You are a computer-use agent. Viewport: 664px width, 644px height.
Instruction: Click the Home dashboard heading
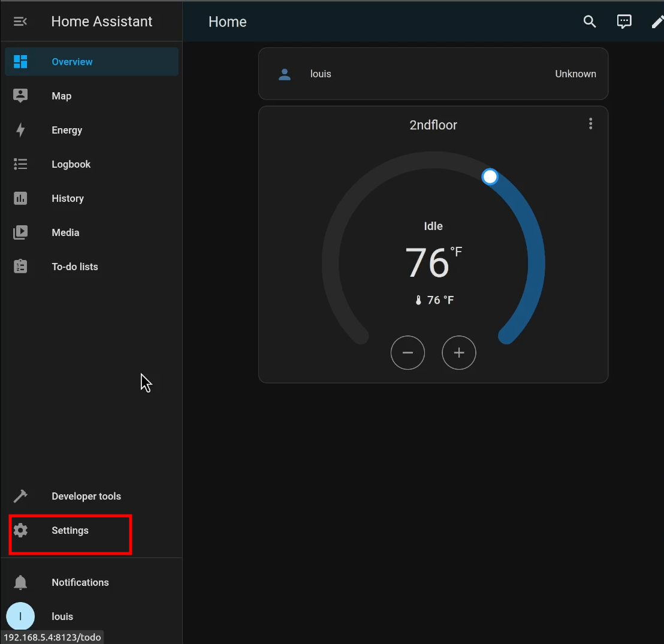click(227, 22)
